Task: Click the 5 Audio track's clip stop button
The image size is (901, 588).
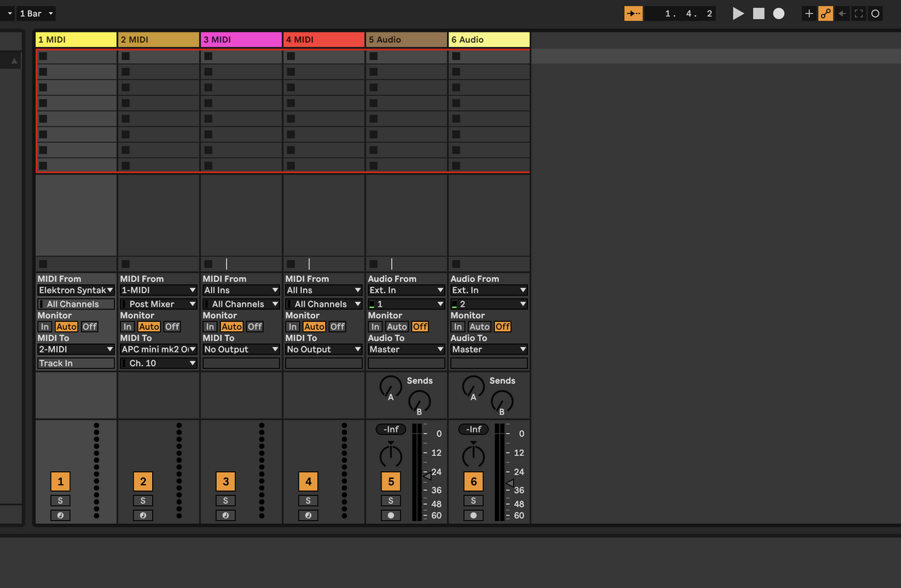Action: (373, 264)
